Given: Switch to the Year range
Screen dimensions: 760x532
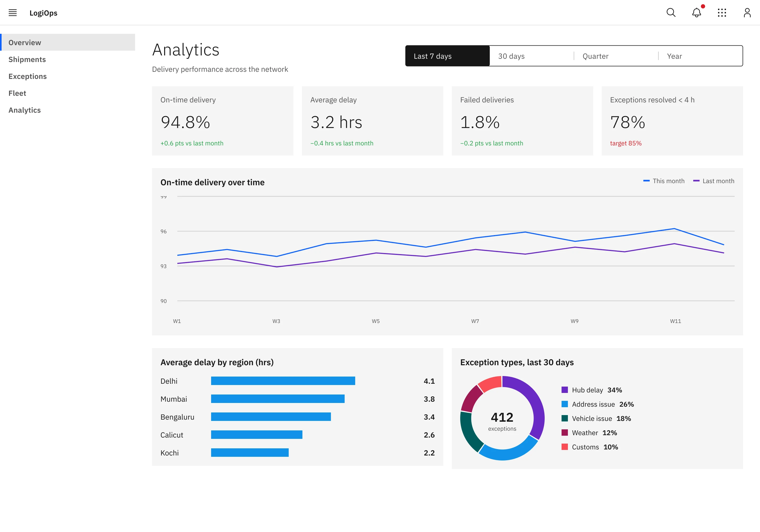Looking at the screenshot, I should coord(700,56).
